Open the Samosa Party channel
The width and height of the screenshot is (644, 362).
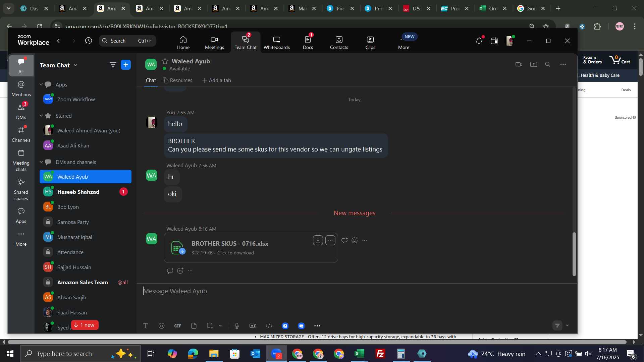(x=86, y=222)
